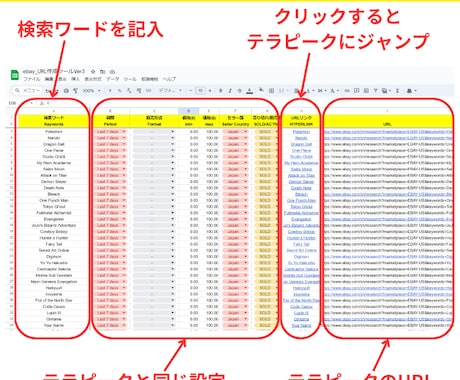The width and height of the screenshot is (460, 380).
Task: Open Format dropdown in One Piece row
Action: click(x=172, y=150)
